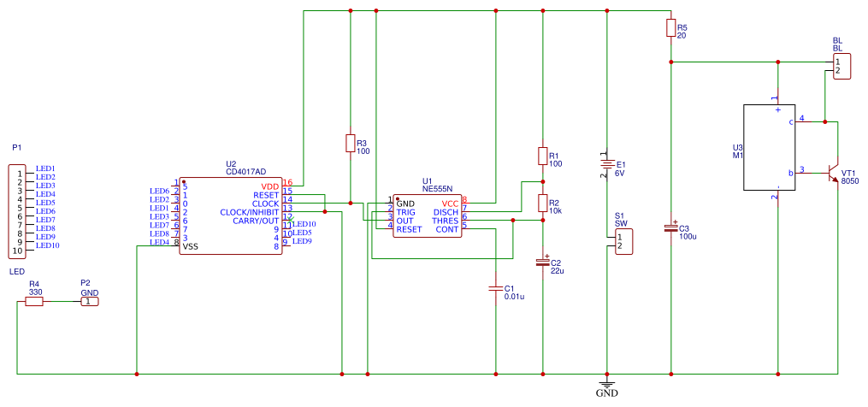Select the R1 resistor symbol
The width and height of the screenshot is (868, 407).
pyautogui.click(x=542, y=156)
